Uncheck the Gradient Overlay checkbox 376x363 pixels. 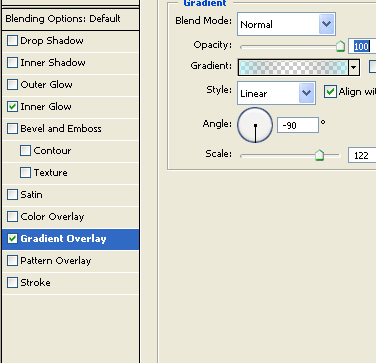click(x=12, y=239)
